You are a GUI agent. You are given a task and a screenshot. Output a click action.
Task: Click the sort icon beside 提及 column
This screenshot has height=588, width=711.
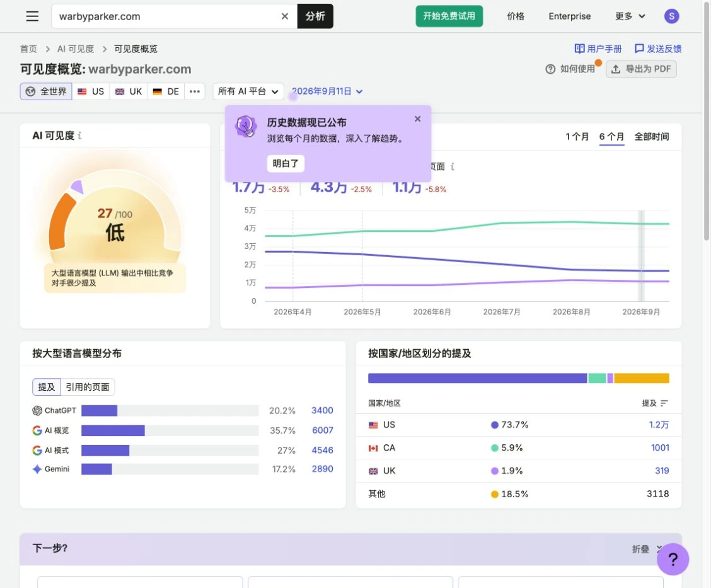[x=664, y=403]
